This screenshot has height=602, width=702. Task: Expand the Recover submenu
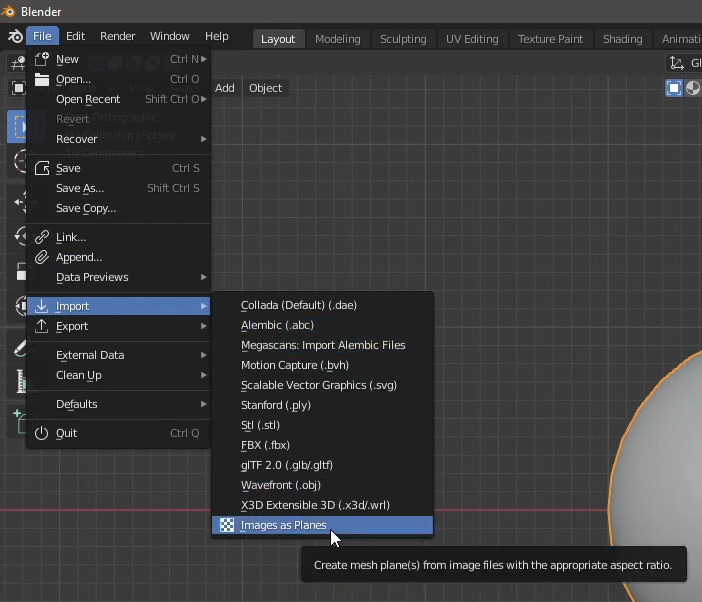[204, 139]
